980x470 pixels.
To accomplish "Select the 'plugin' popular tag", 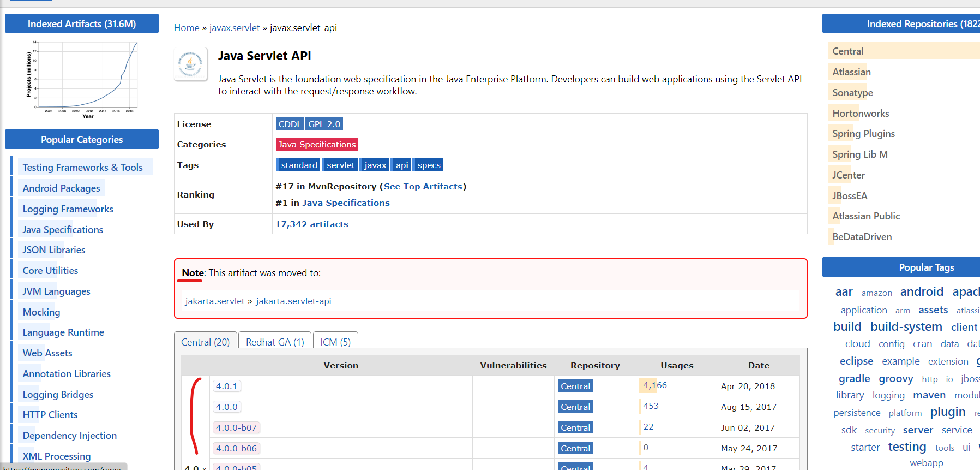I will point(948,412).
